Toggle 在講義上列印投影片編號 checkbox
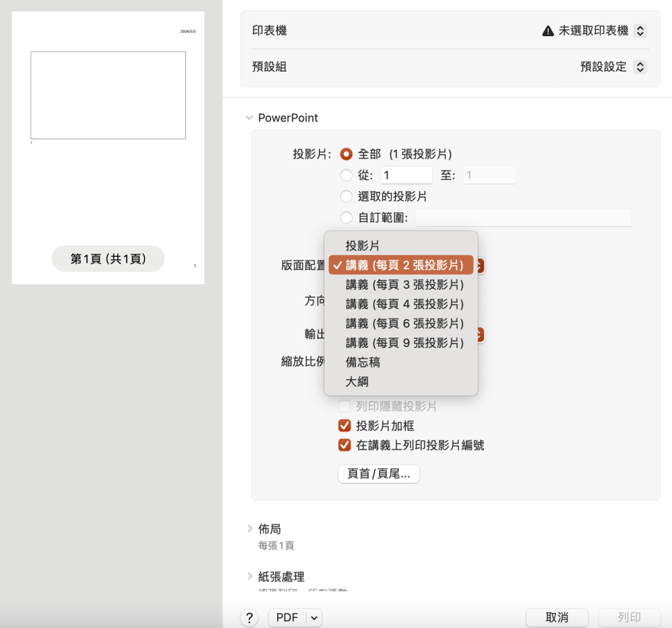The image size is (672, 628). coord(344,445)
